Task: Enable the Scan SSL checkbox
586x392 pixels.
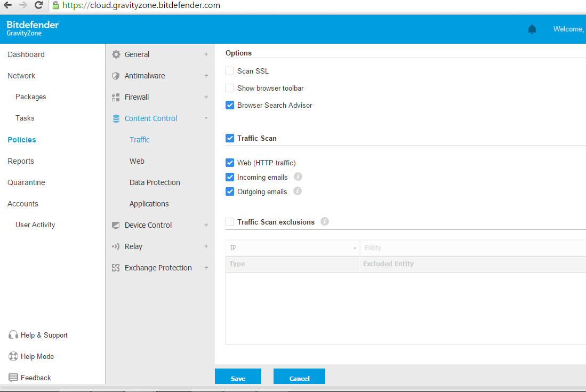Action: [x=230, y=71]
